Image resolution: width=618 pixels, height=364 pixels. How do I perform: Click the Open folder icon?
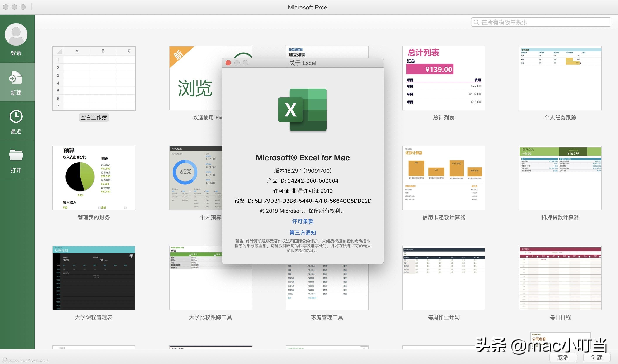[x=16, y=155]
